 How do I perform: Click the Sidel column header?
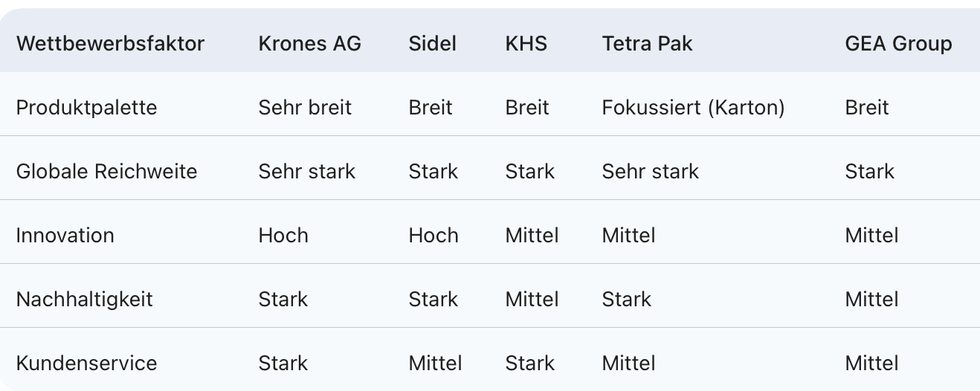pos(432,44)
